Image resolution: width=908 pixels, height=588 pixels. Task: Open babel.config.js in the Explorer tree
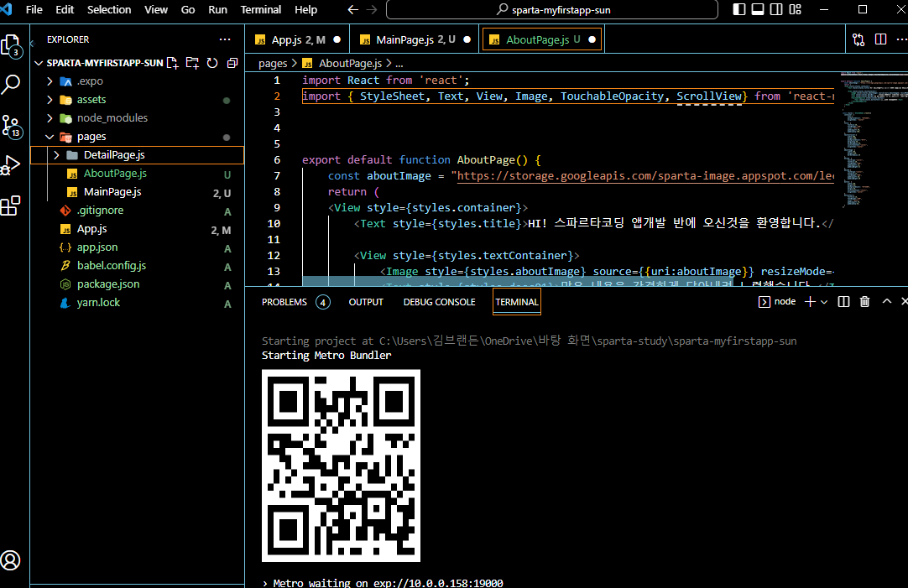click(138, 266)
